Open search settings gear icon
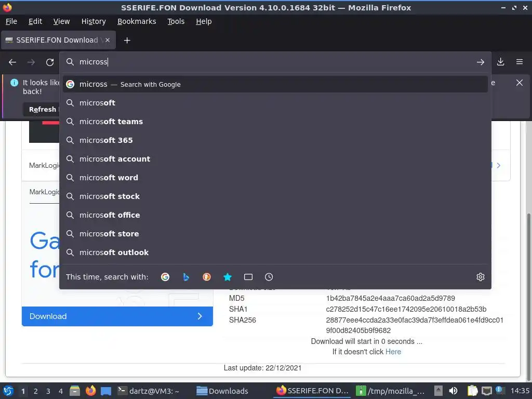 [480, 277]
